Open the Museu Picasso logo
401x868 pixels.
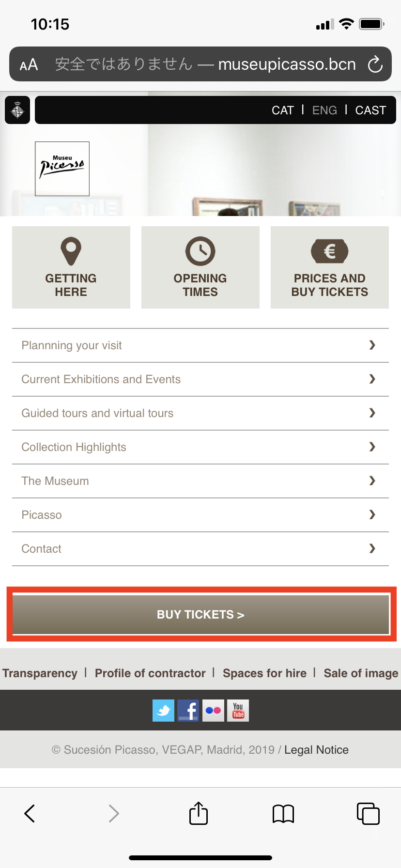click(62, 169)
